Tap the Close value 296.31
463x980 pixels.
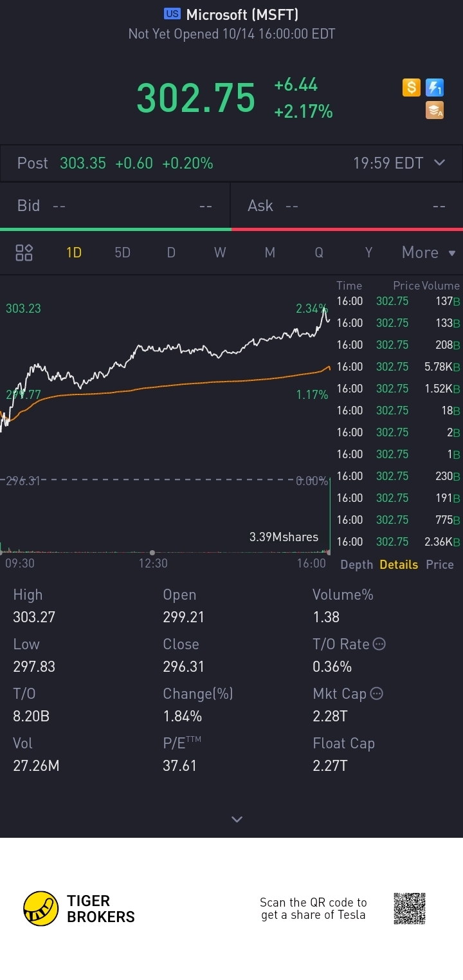click(184, 667)
